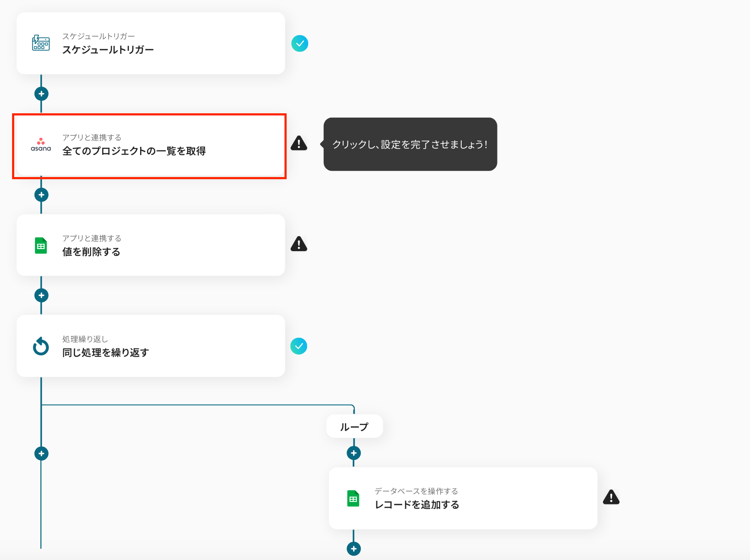
Task: Open the スケジュールトリガー step card
Action: pos(150,43)
